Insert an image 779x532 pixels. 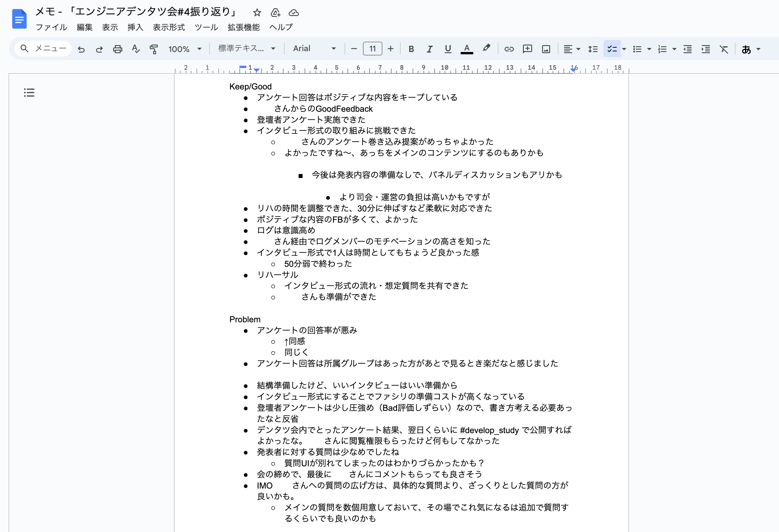546,49
